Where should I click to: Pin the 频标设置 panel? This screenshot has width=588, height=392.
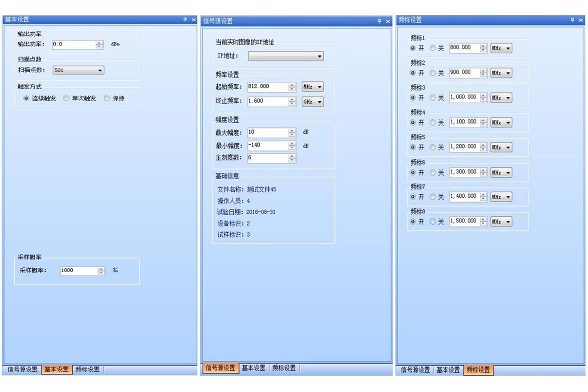[x=573, y=20]
